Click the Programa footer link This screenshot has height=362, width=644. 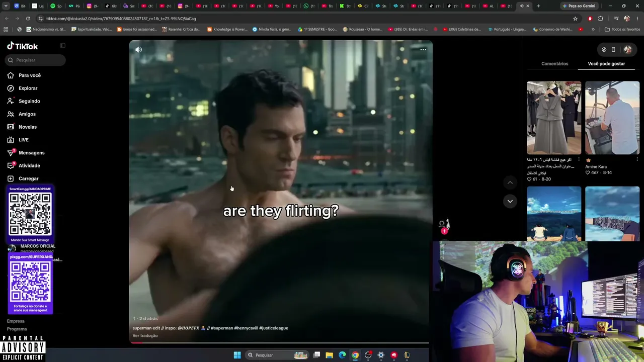click(x=17, y=329)
